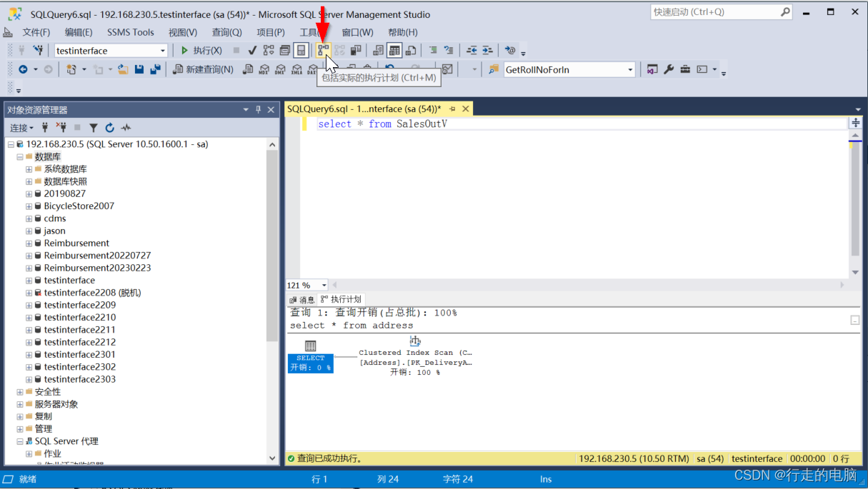Open the Object Explorer window position dropdown
Viewport: 868px width, 489px height.
[246, 109]
